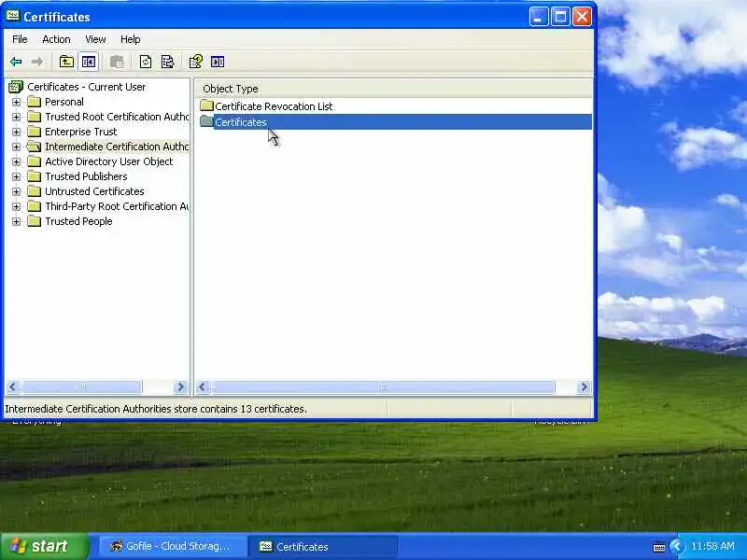Select Certificates - Current User label

click(86, 87)
